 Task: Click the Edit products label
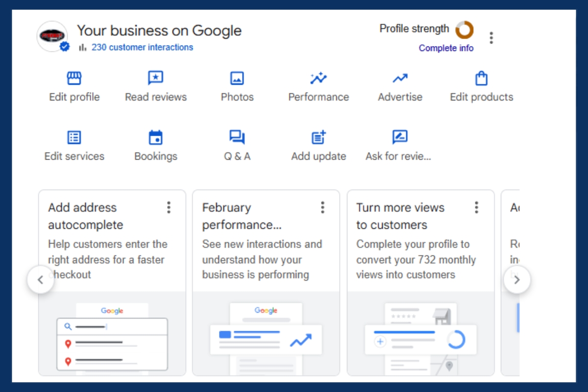click(482, 97)
